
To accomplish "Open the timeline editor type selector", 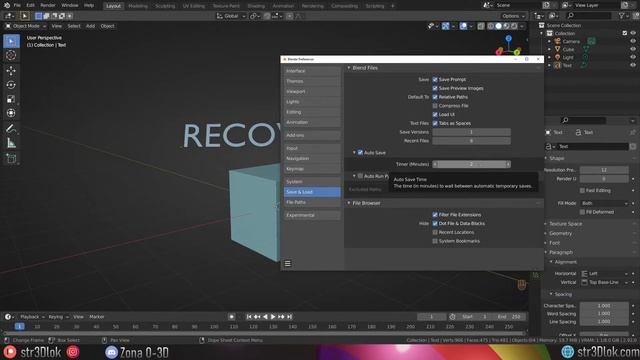I will (x=9, y=317).
